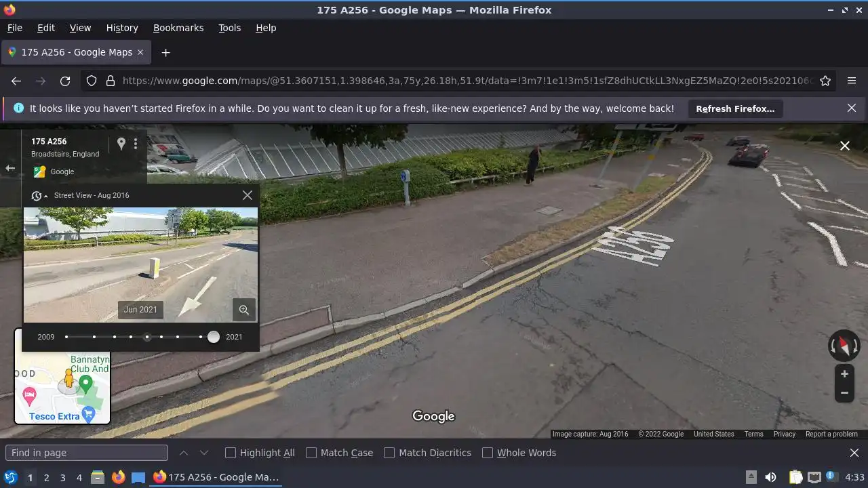Close the Street View time travel panel
Image resolution: width=868 pixels, height=488 pixels.
[248, 195]
